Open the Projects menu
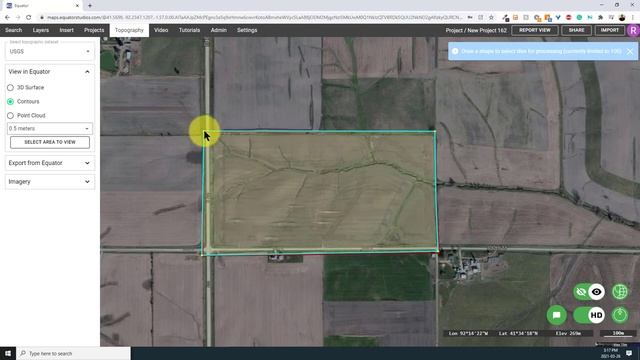This screenshot has height=360, width=640. [x=94, y=30]
